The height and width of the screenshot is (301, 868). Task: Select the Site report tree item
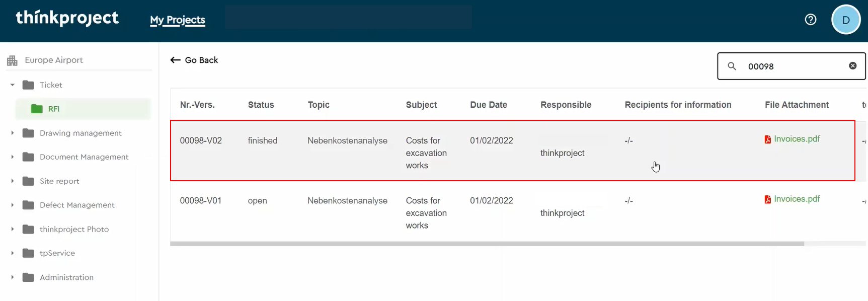click(x=59, y=181)
